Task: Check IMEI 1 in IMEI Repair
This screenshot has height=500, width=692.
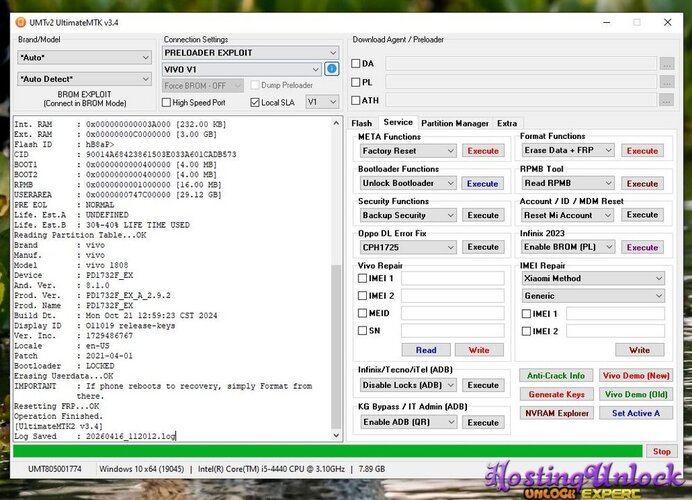Action: (526, 314)
